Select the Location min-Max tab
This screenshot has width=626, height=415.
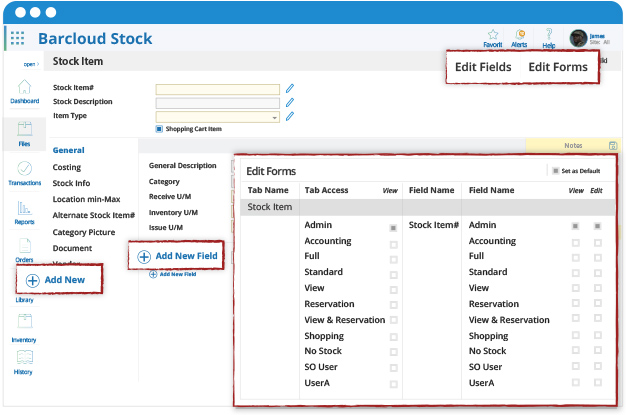(86, 199)
